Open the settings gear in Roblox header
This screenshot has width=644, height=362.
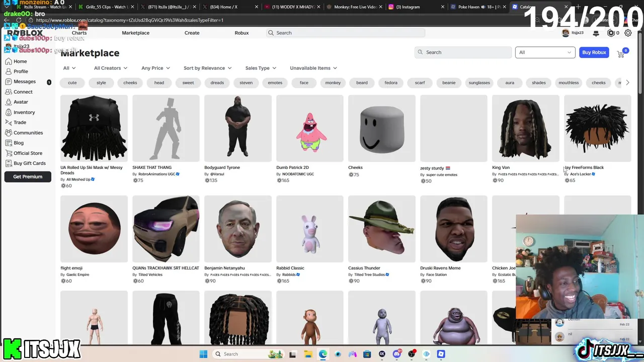(x=628, y=33)
